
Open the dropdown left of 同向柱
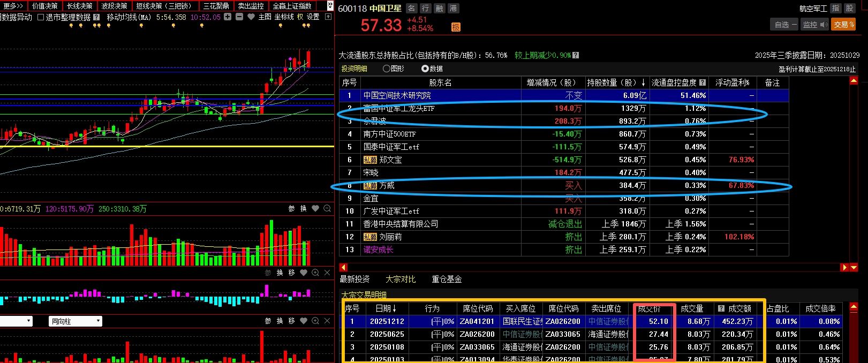(x=16, y=321)
